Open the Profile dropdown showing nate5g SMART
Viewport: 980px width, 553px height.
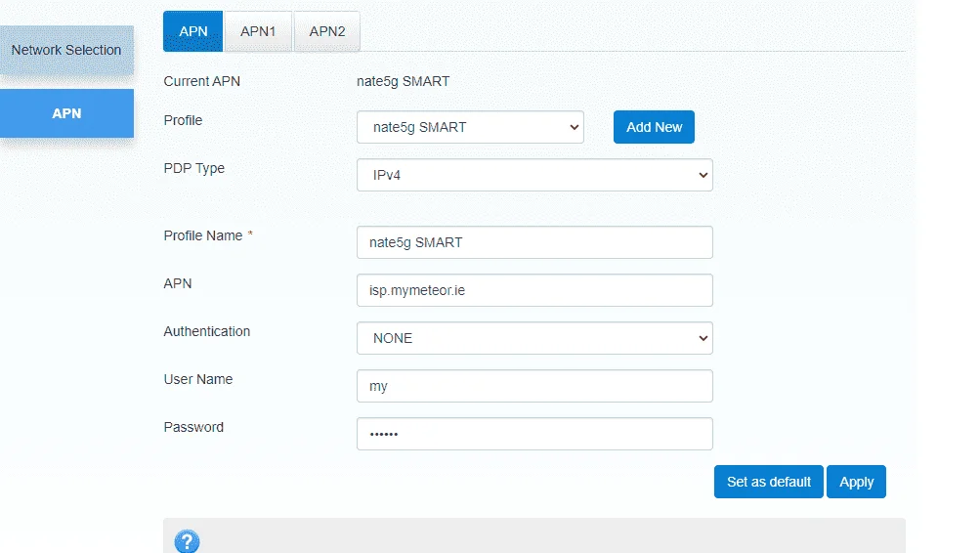point(470,127)
